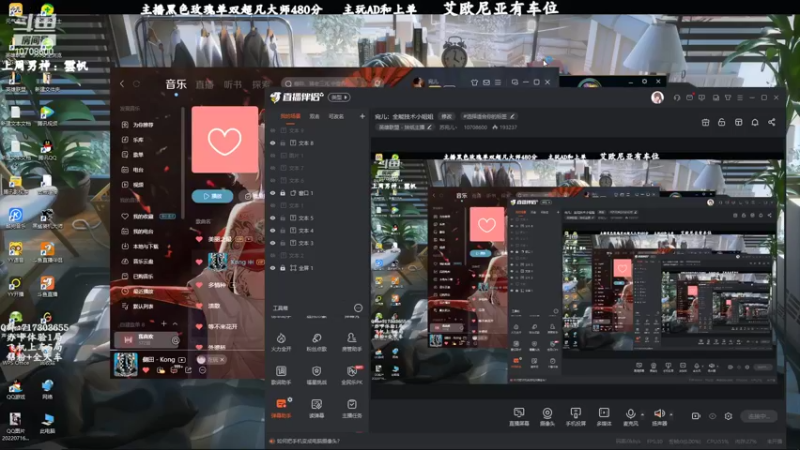This screenshot has width=800, height=450.
Task: Show the hidden 图片 1 layer
Action: coord(273,156)
